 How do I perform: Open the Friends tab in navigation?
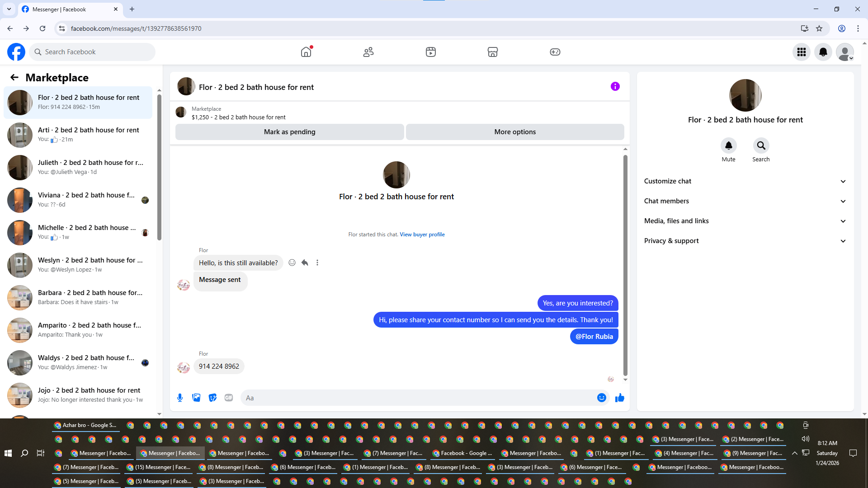coord(368,52)
